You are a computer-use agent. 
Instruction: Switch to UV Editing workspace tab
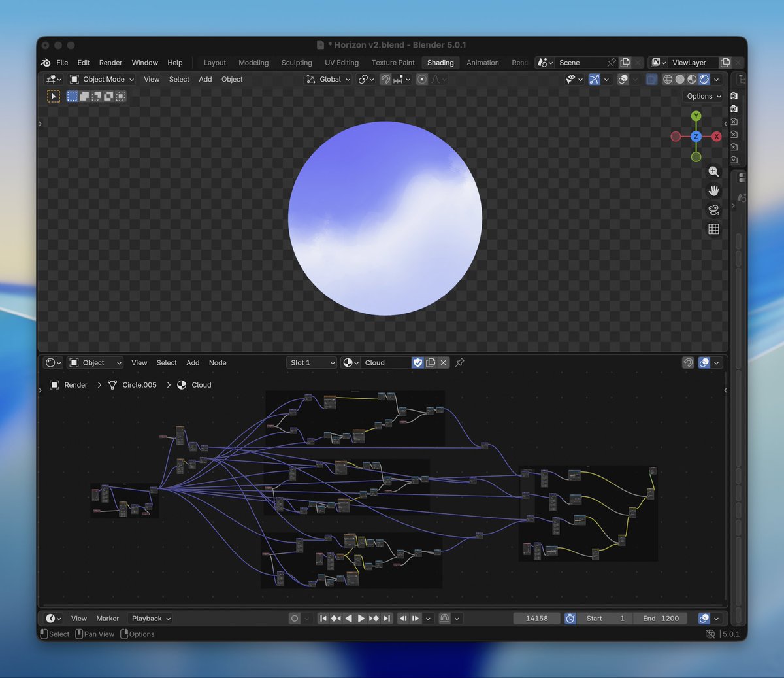[342, 63]
